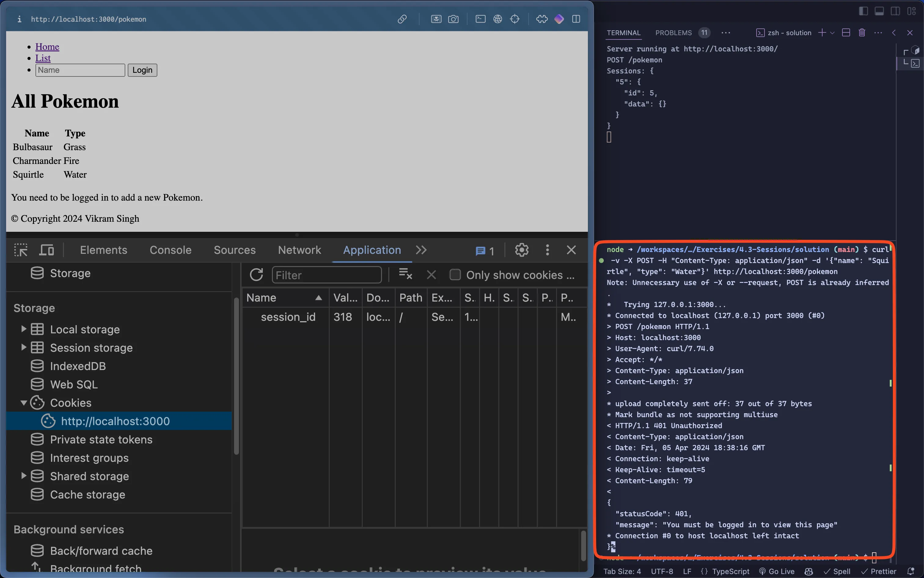Click the globe icon in the browser toolbar
Image resolution: width=924 pixels, height=578 pixels.
(x=497, y=19)
